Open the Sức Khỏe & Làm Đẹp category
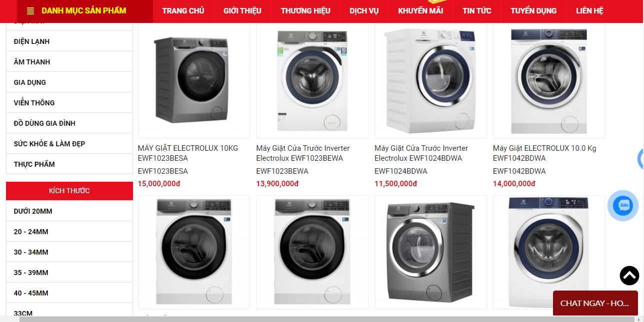The width and height of the screenshot is (644, 322). 69,144
